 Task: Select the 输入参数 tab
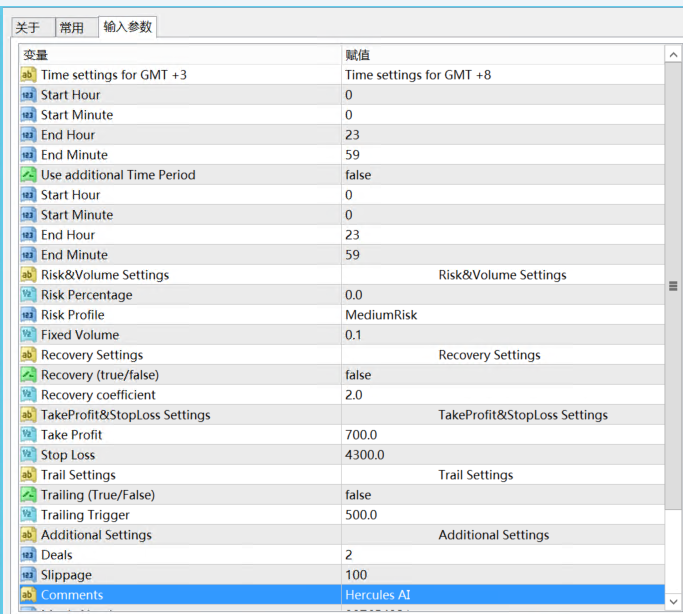tap(128, 27)
